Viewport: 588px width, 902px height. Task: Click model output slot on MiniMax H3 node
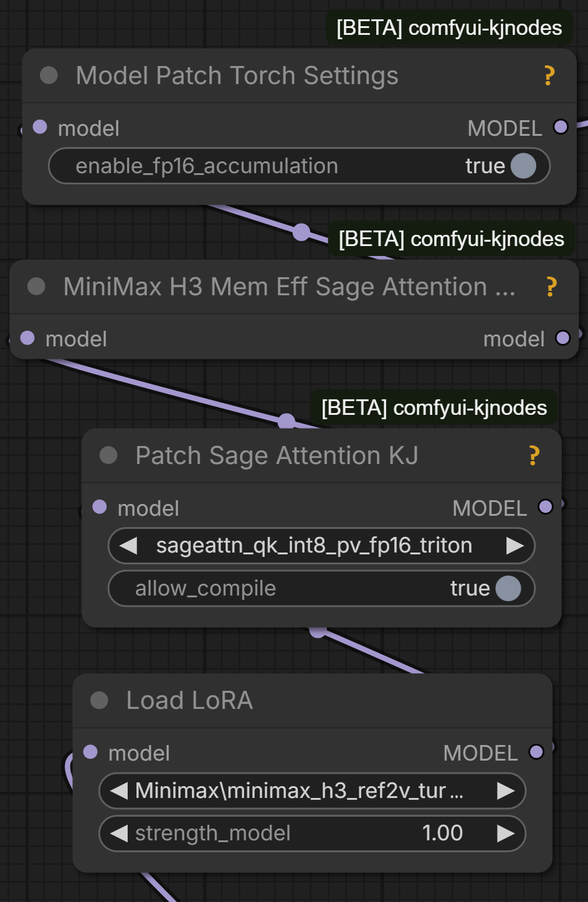click(563, 338)
